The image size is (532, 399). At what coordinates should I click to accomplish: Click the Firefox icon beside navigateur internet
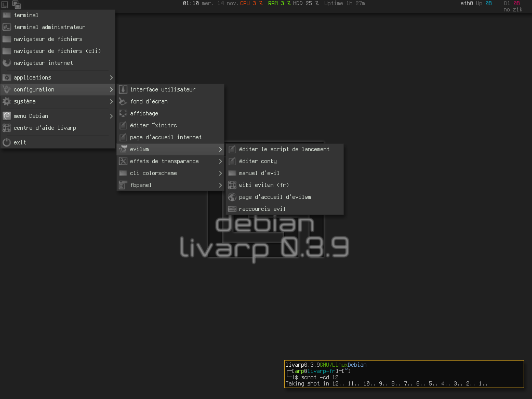pos(7,63)
